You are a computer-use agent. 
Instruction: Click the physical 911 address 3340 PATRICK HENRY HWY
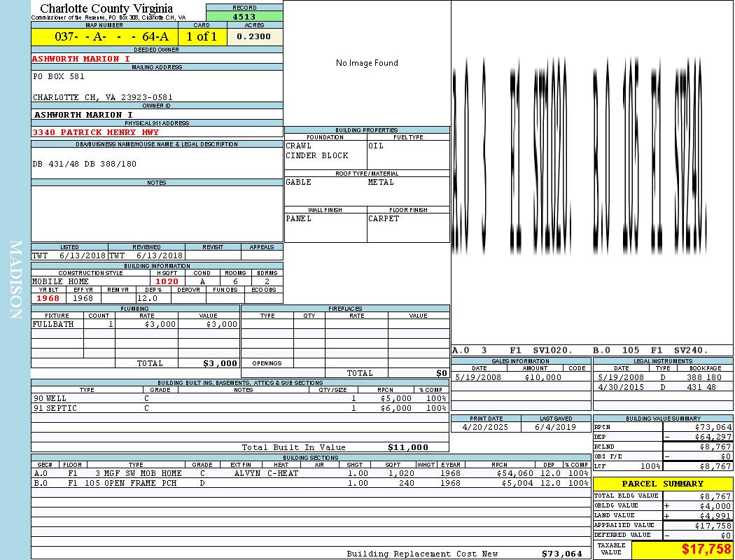pos(96,132)
